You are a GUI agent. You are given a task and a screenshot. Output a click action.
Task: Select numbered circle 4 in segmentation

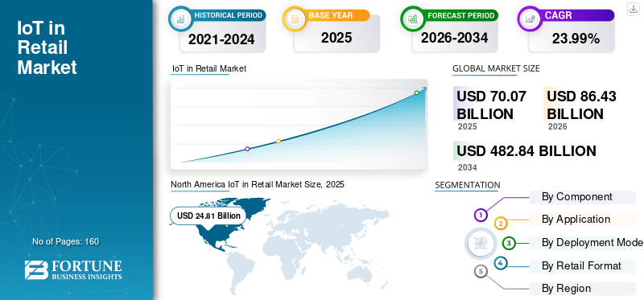pos(500,263)
